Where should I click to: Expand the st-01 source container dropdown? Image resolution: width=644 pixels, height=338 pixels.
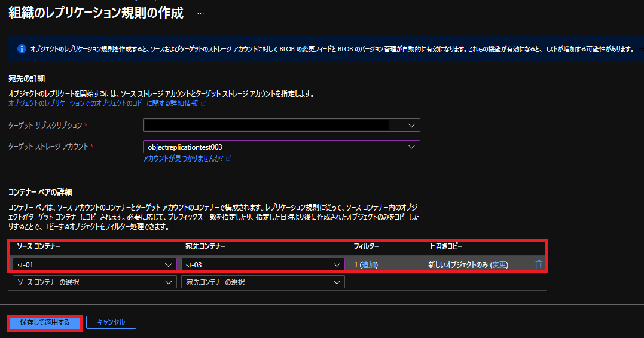point(94,265)
